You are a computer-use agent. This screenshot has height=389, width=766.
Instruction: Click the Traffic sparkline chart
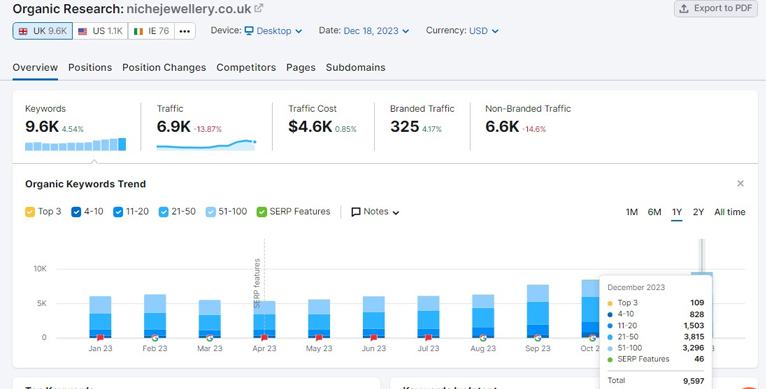click(206, 145)
